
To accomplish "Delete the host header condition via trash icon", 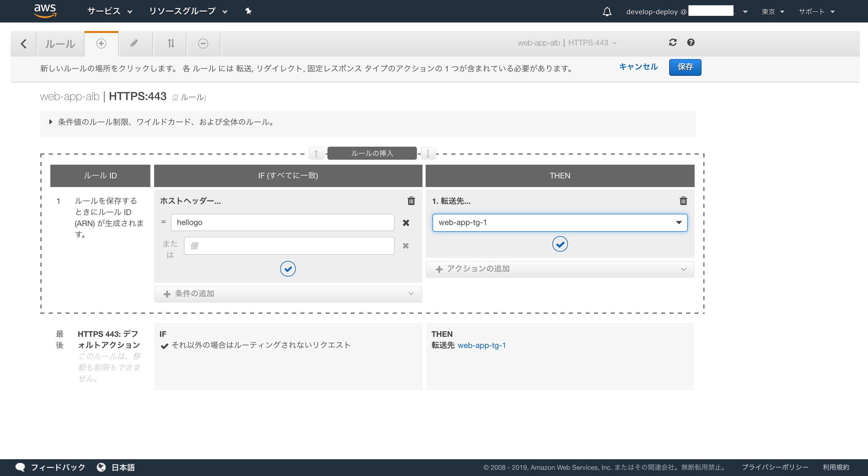I will (411, 201).
